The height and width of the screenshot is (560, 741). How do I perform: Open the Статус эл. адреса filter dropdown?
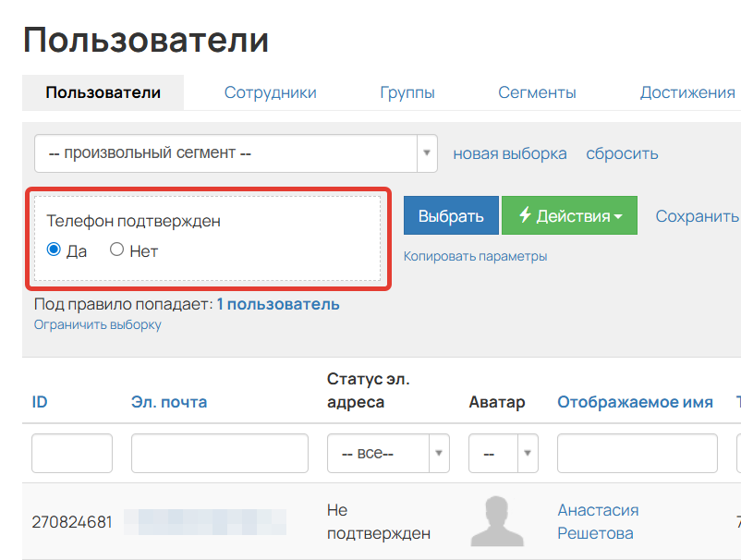(x=438, y=453)
